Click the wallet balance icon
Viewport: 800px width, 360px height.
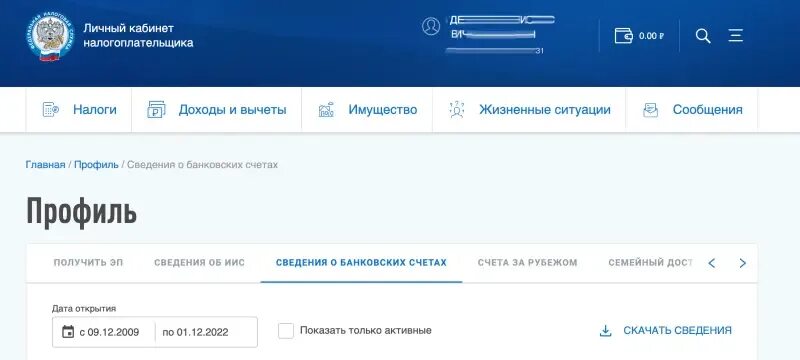click(623, 36)
